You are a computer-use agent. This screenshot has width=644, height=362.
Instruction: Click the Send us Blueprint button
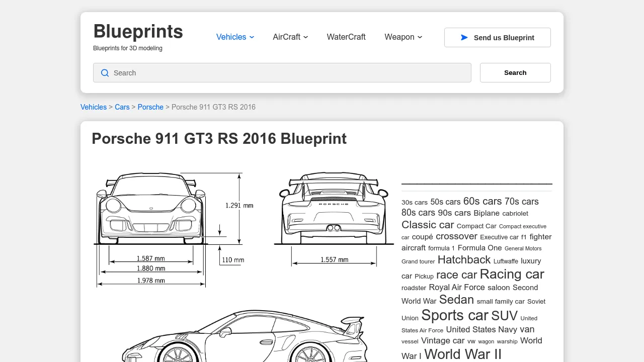497,37
